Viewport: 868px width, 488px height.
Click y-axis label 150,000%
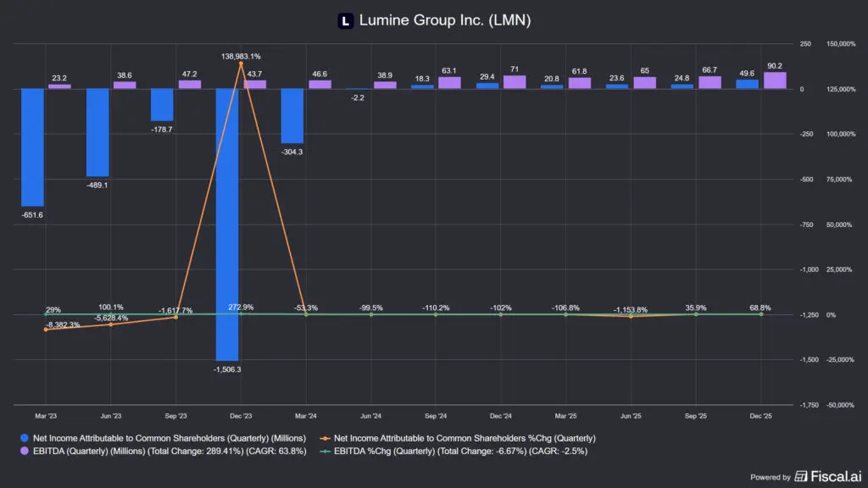[841, 44]
